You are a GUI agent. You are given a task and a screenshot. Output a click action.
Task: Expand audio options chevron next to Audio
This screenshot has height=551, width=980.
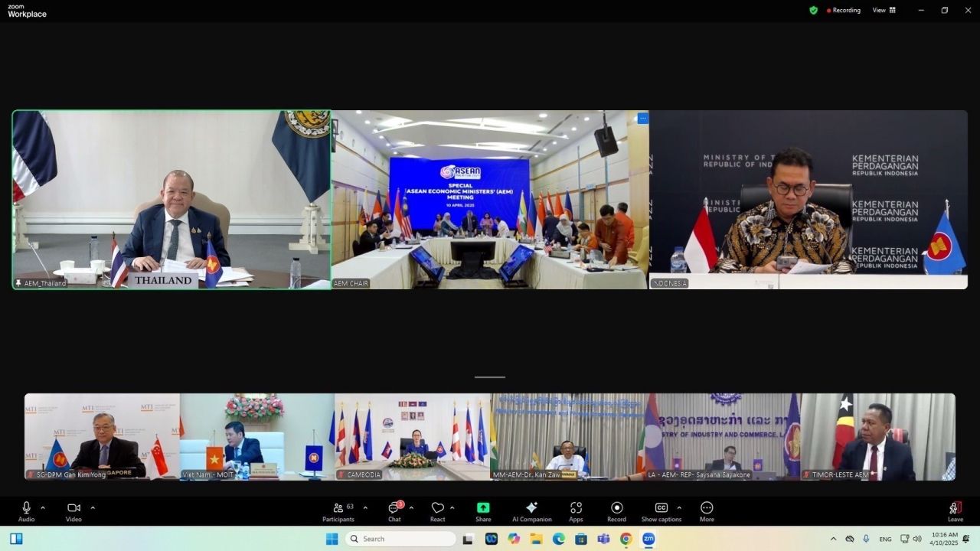click(43, 507)
